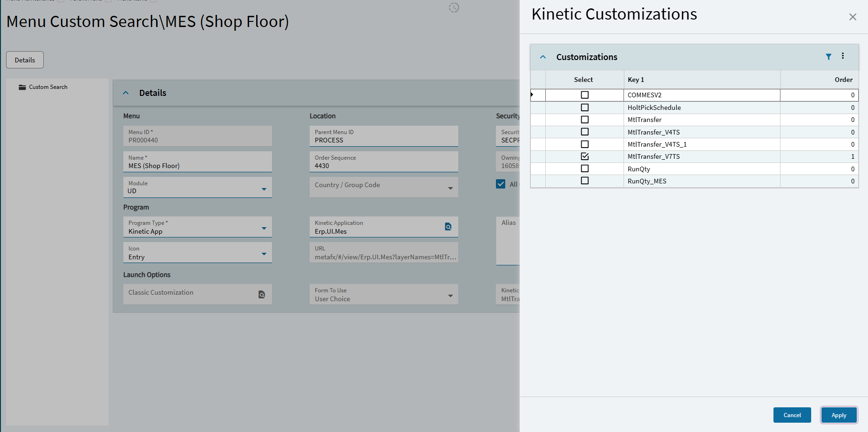Close the Kinetic Customizations panel

pyautogui.click(x=853, y=17)
